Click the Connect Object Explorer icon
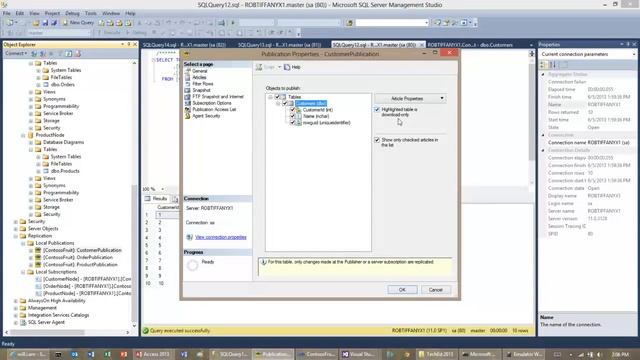Screen dimensions: 640x360 (34, 53)
